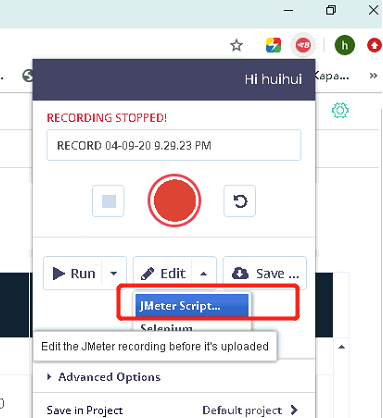Restore down the browser window
This screenshot has width=383, height=418.
(x=331, y=10)
